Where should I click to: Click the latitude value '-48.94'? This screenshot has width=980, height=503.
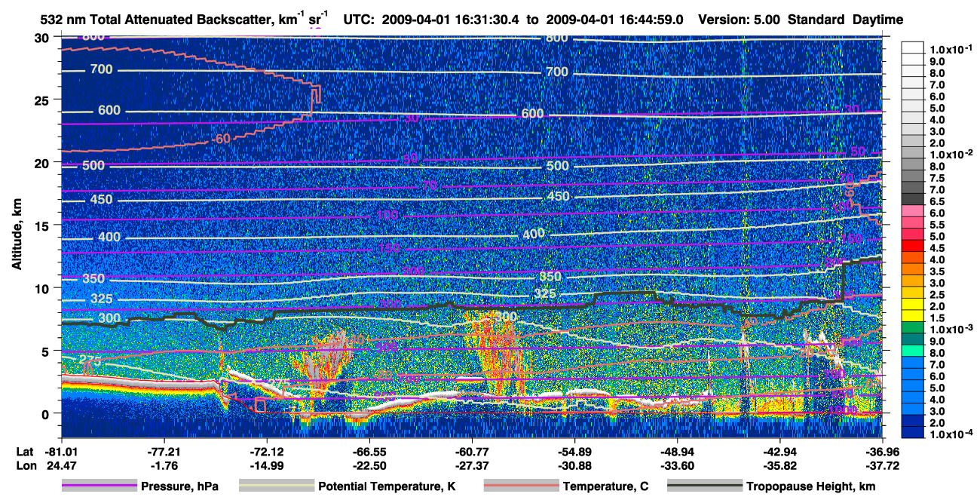677,452
